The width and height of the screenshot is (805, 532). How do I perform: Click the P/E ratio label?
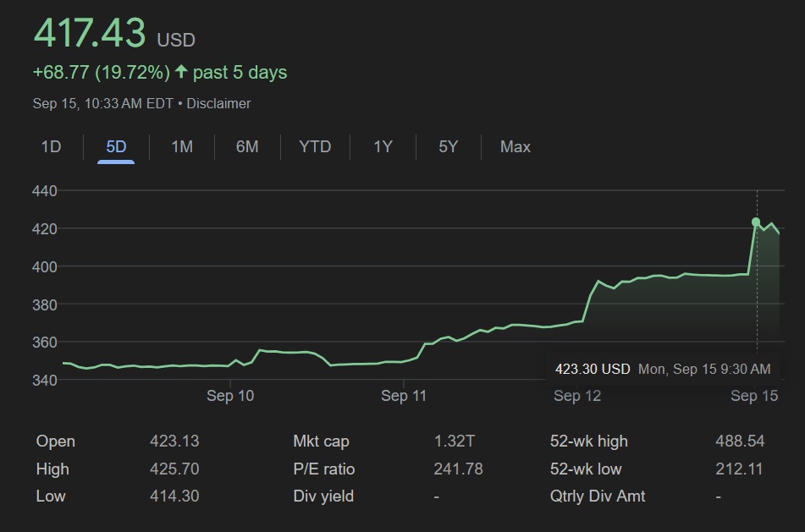click(x=324, y=469)
